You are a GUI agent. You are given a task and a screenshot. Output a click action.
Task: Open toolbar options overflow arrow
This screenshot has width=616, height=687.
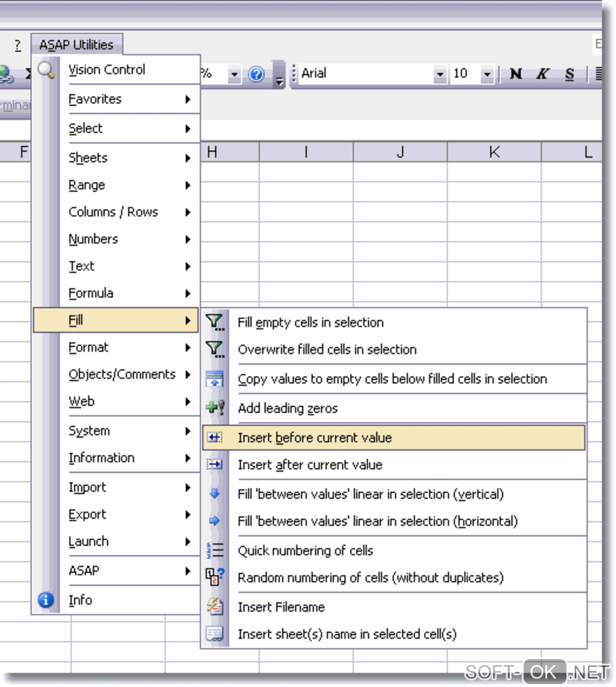[x=279, y=75]
